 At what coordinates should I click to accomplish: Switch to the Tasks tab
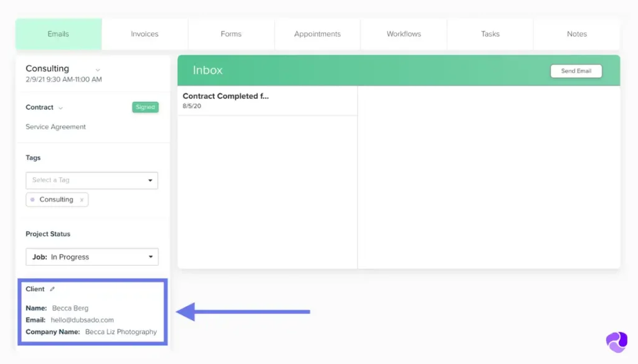click(490, 34)
